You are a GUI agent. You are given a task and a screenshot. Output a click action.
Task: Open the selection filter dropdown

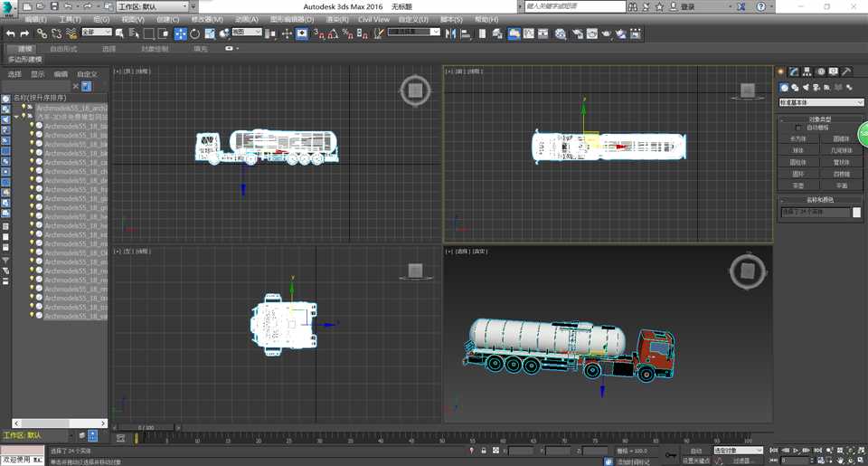click(x=97, y=33)
